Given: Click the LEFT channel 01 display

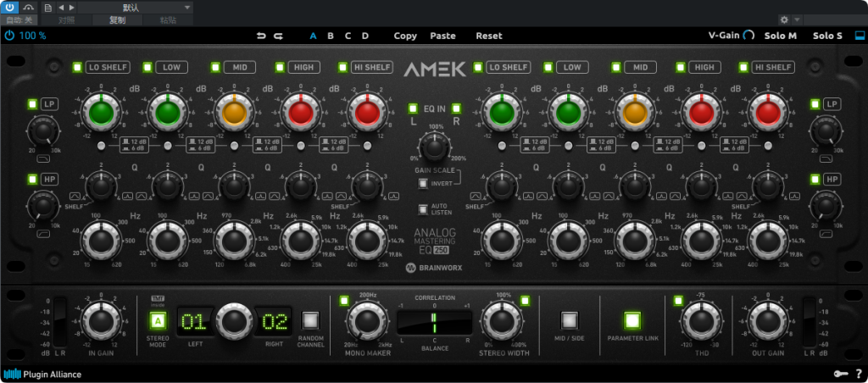Looking at the screenshot, I should tap(194, 321).
